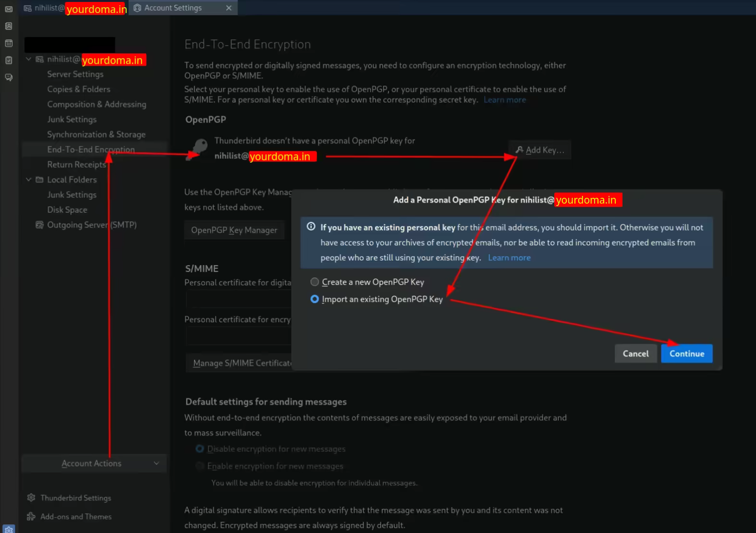This screenshot has height=533, width=756.
Task: Open Server Settings in the account tree
Action: tap(75, 74)
